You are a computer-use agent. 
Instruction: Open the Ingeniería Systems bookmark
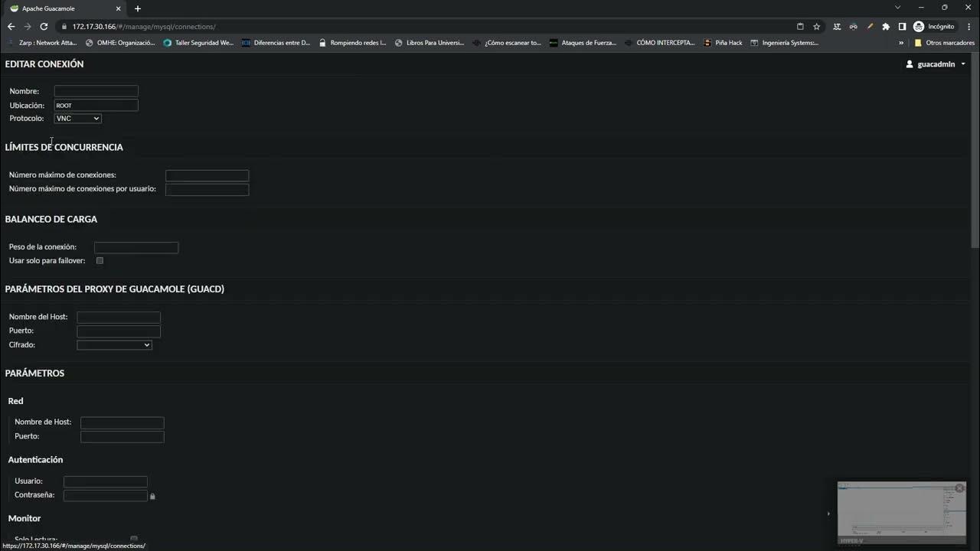785,43
